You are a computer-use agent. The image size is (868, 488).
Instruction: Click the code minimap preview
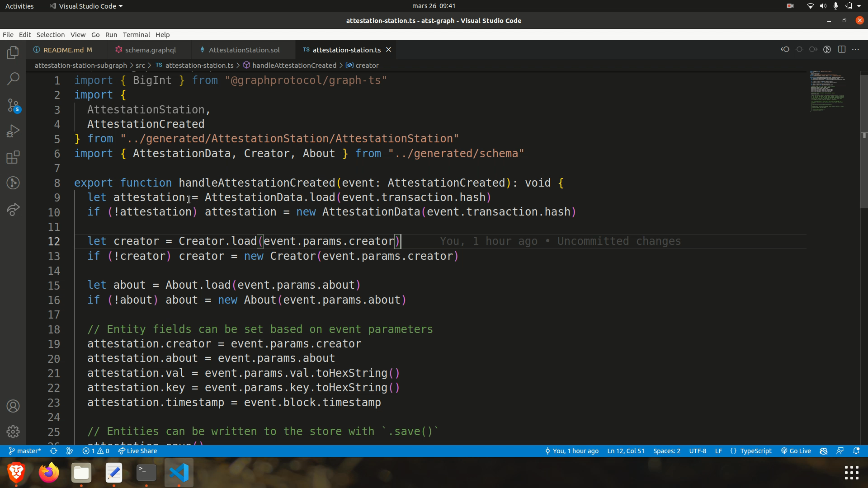tap(827, 91)
